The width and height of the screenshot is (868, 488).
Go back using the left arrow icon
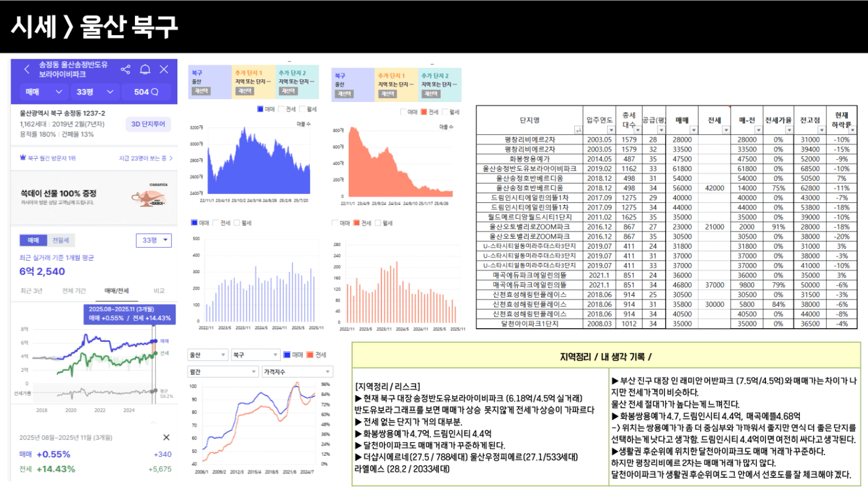point(27,69)
